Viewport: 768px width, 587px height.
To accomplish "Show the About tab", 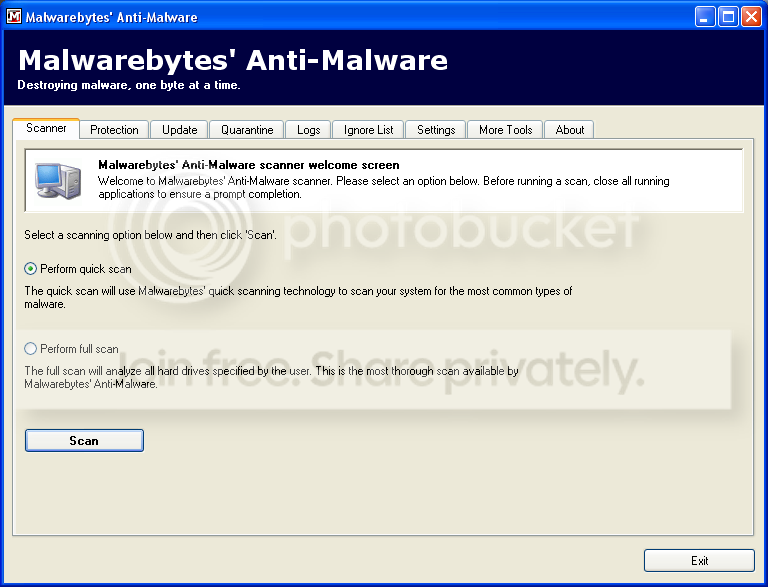I will [x=570, y=130].
